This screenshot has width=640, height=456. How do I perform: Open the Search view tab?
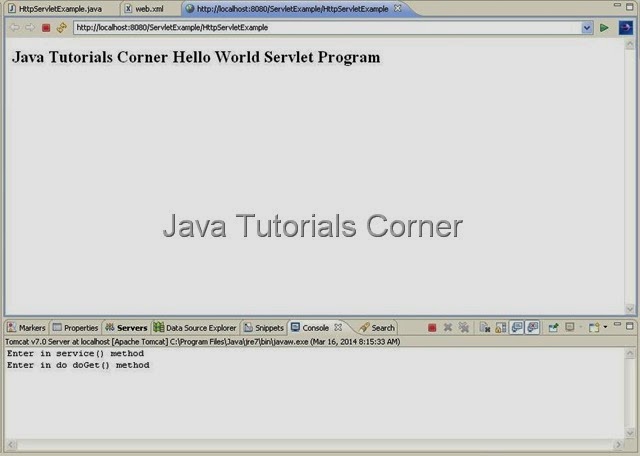377,327
